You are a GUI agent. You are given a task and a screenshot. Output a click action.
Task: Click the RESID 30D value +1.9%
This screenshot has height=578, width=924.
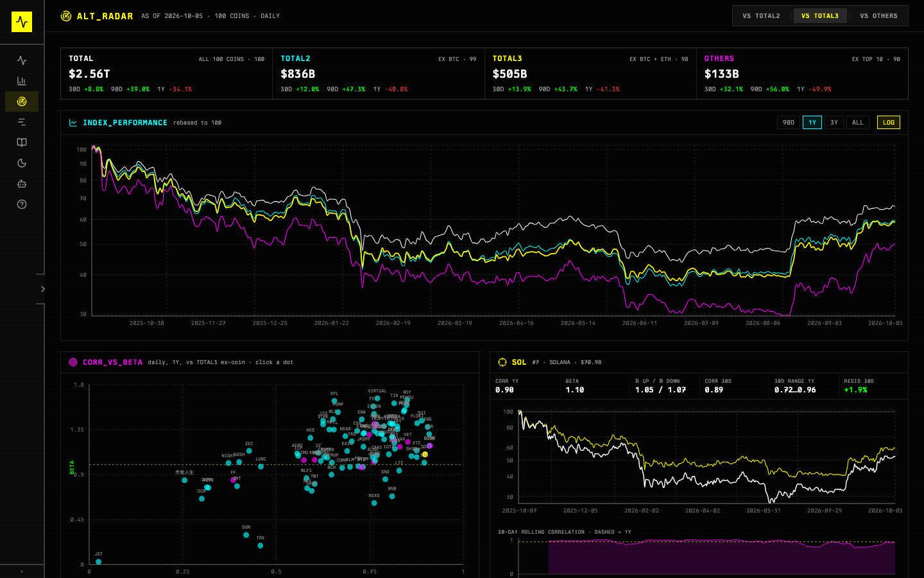856,390
